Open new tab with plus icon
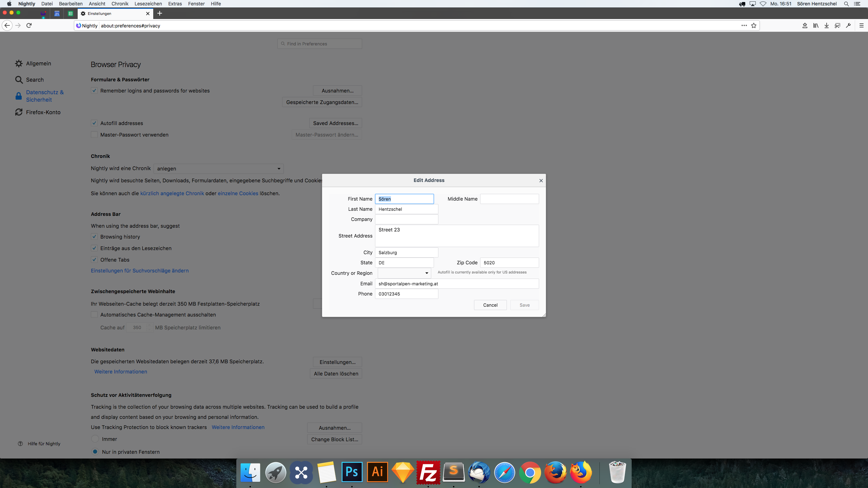This screenshot has width=868, height=488. click(x=160, y=13)
